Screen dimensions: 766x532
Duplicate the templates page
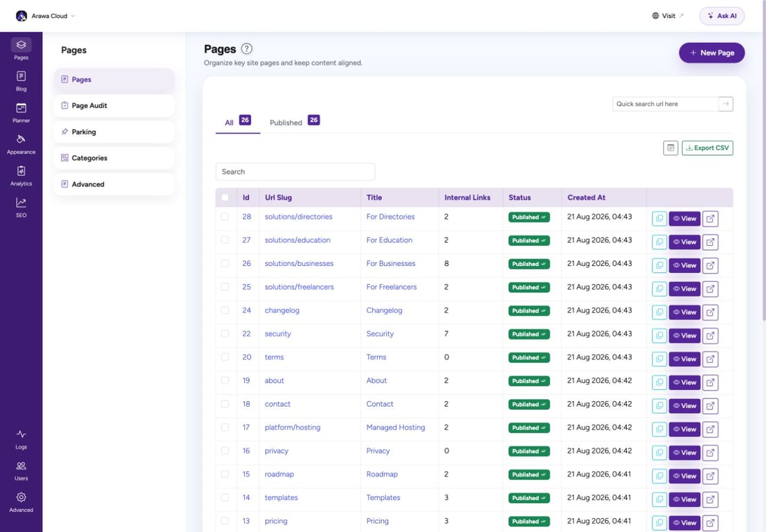pyautogui.click(x=659, y=499)
